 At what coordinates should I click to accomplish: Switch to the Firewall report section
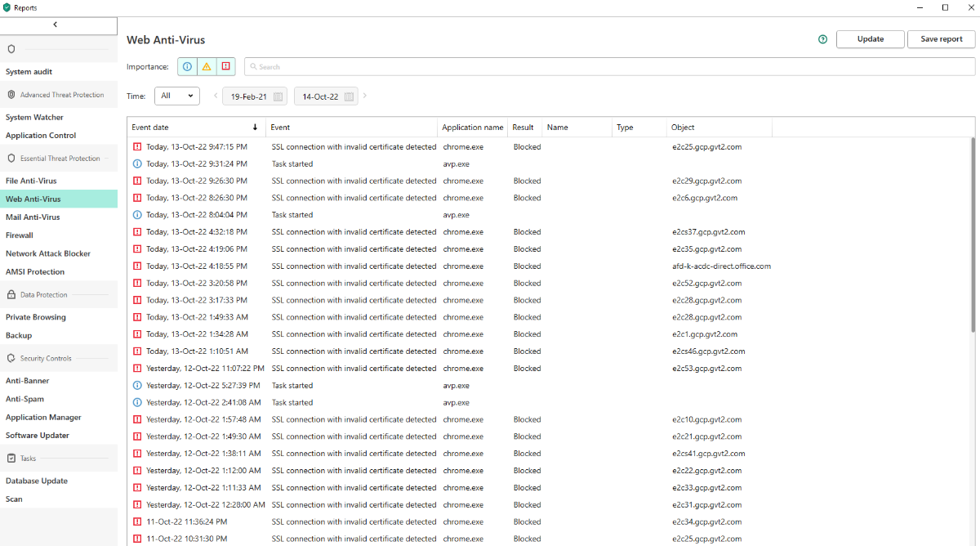(x=20, y=235)
